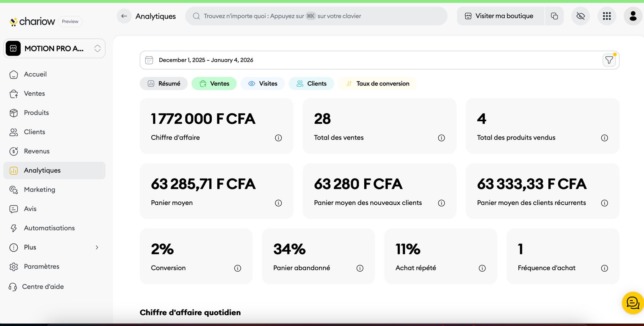Show info for Chiffre d'affaire
644x326 pixels.
click(278, 138)
